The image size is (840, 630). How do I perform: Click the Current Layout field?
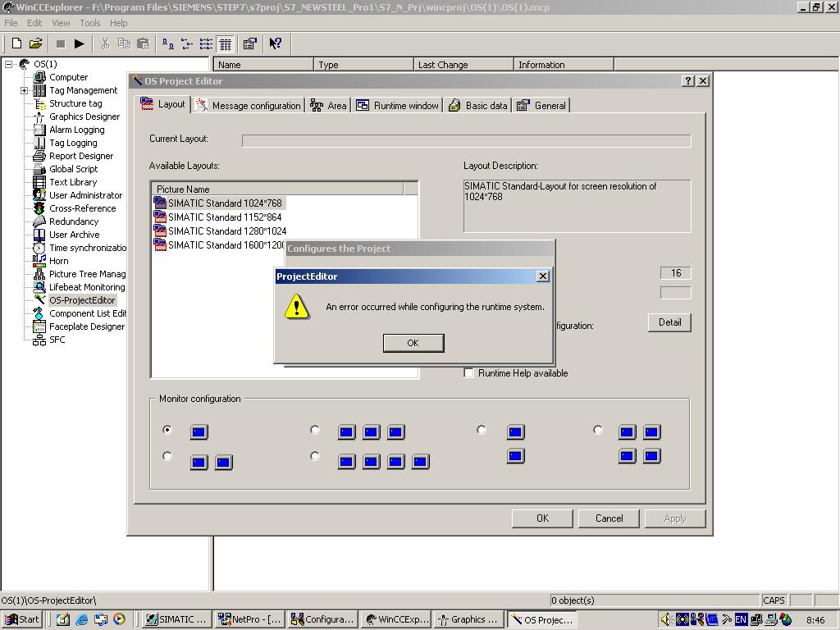pos(466,140)
